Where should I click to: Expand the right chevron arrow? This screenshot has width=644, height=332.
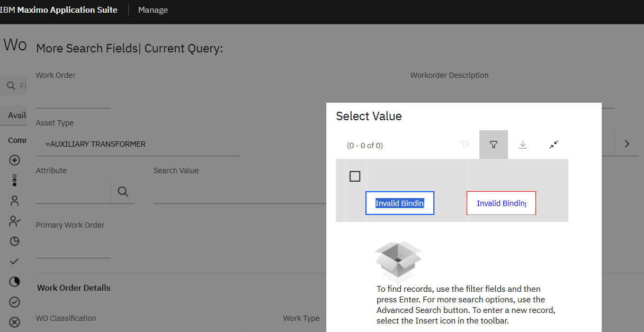[x=627, y=143]
